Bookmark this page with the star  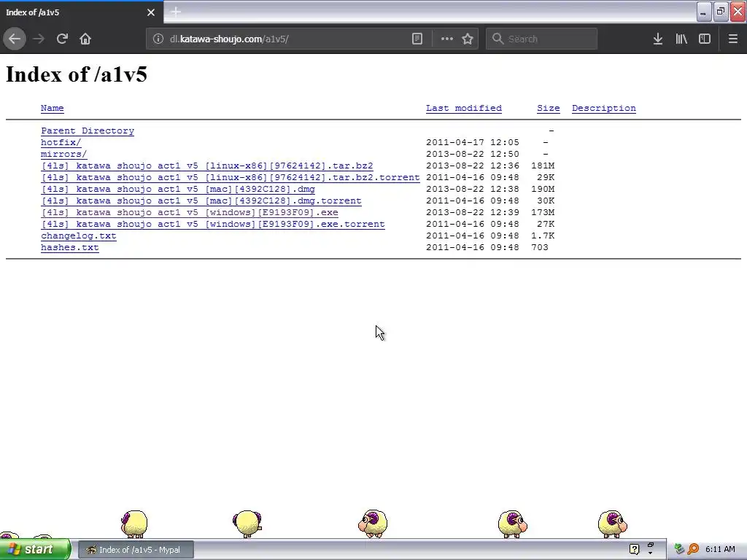[468, 39]
